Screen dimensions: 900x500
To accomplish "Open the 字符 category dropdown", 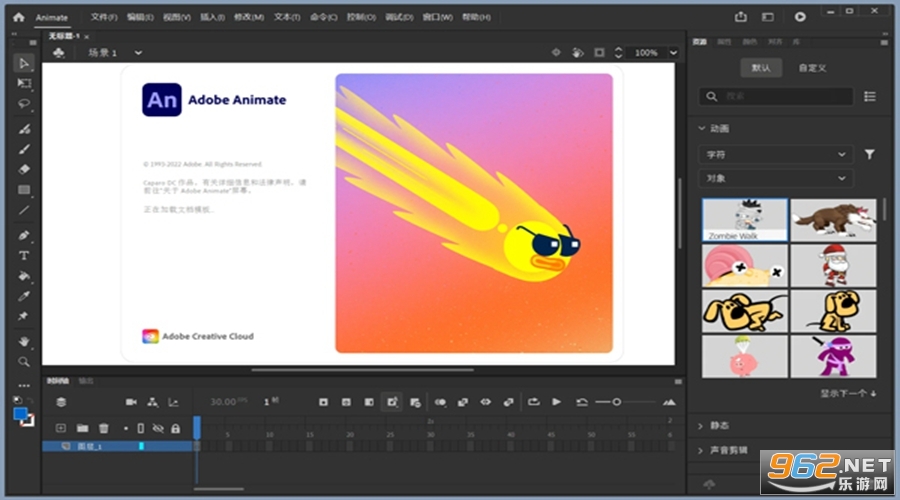I will [x=775, y=154].
